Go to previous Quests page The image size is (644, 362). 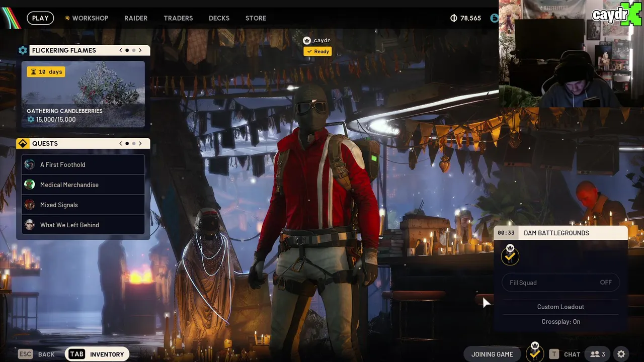(x=121, y=143)
